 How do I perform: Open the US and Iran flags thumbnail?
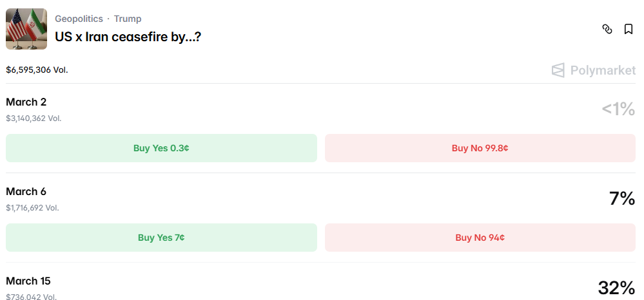pos(26,29)
